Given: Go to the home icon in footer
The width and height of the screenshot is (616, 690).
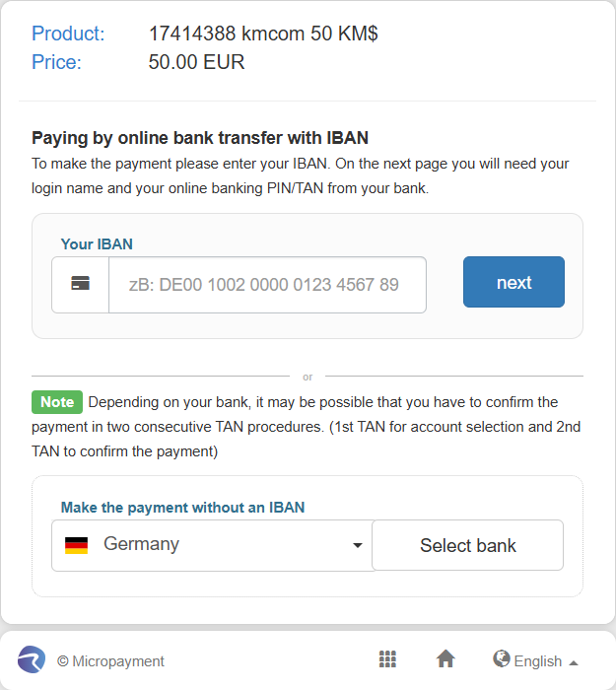Looking at the screenshot, I should 445,658.
